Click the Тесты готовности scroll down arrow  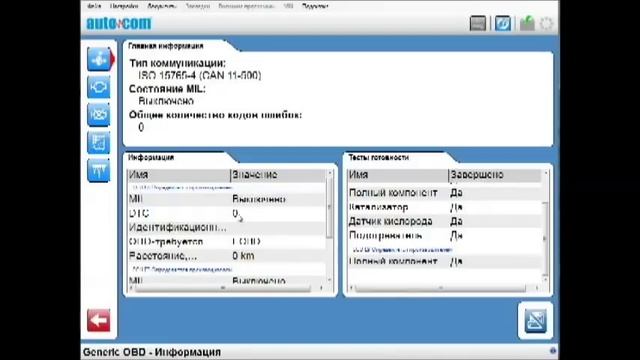[x=545, y=279]
